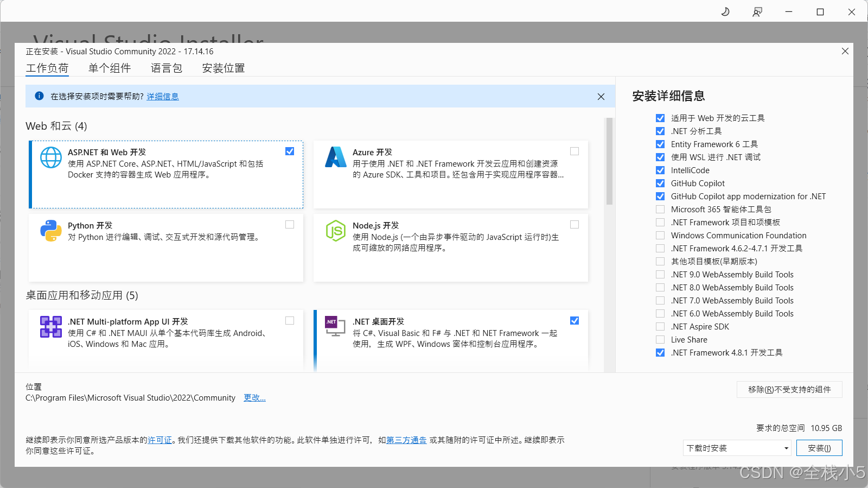
Task: Toggle dark theme moon icon in title bar
Action: pyautogui.click(x=725, y=11)
